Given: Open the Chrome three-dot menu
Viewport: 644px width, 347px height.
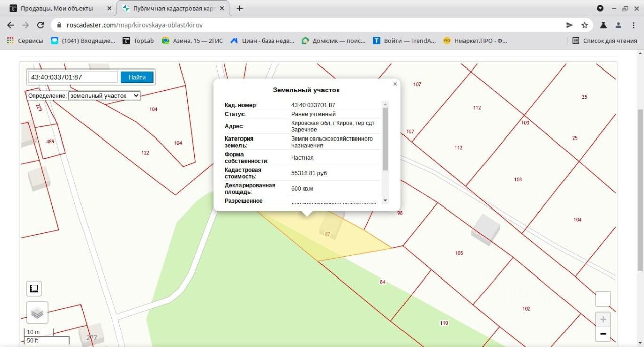Looking at the screenshot, I should (x=633, y=25).
